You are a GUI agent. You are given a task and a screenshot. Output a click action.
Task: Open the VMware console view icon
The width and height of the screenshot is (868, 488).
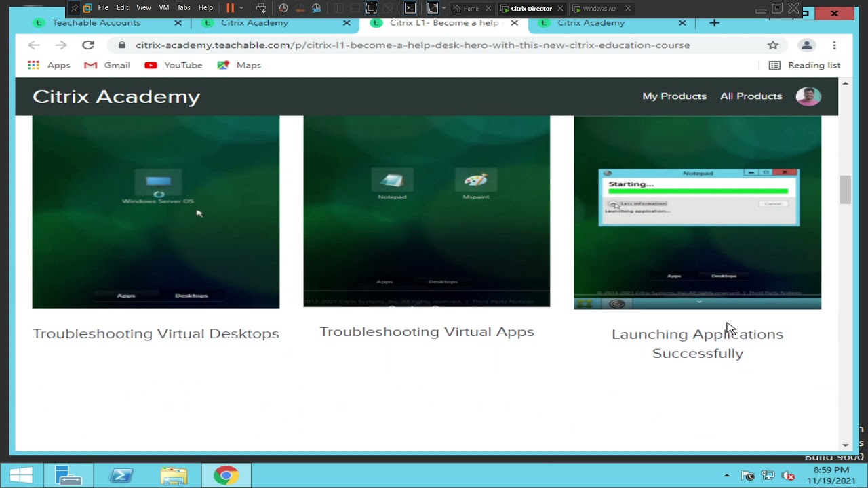pyautogui.click(x=410, y=8)
